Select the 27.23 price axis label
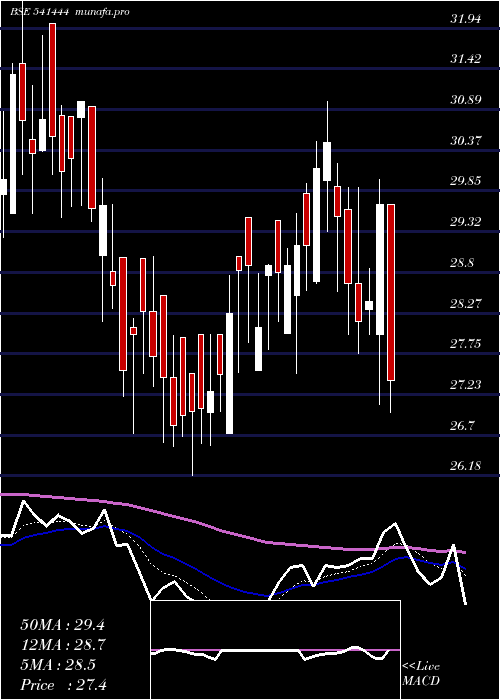Image resolution: width=500 pixels, height=700 pixels. 466,385
